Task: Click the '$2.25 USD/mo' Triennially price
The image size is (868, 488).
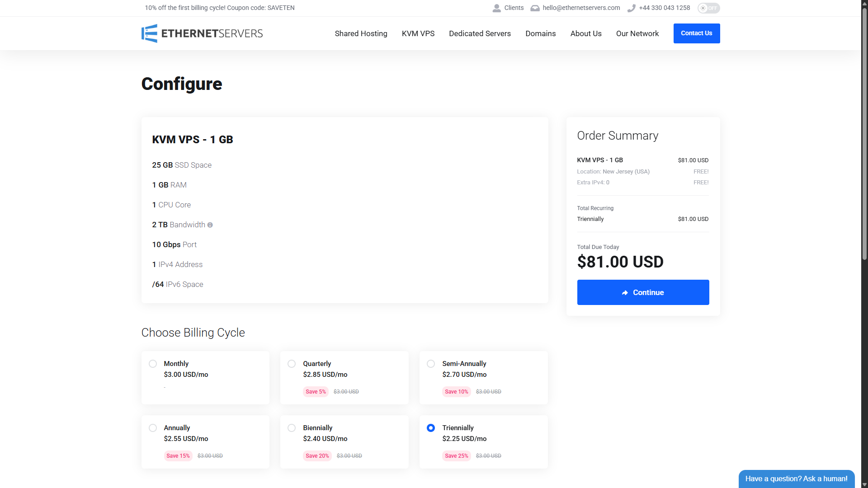Action: (464, 439)
